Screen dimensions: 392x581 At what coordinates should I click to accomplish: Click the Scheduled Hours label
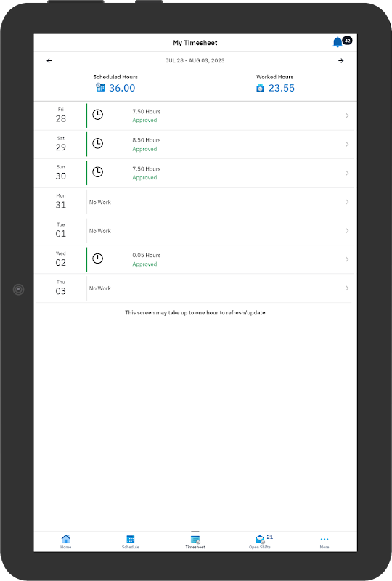115,77
